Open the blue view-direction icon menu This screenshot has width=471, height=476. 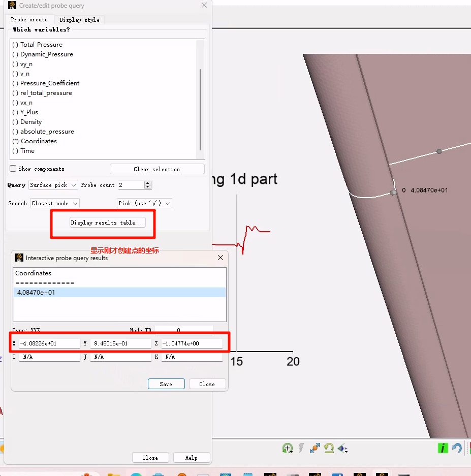pyautogui.click(x=342, y=448)
